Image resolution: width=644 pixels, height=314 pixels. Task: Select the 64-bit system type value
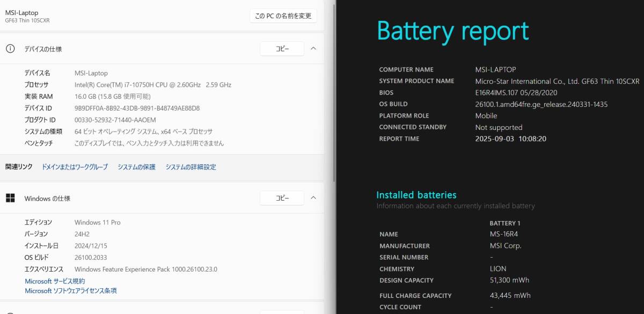tap(143, 132)
